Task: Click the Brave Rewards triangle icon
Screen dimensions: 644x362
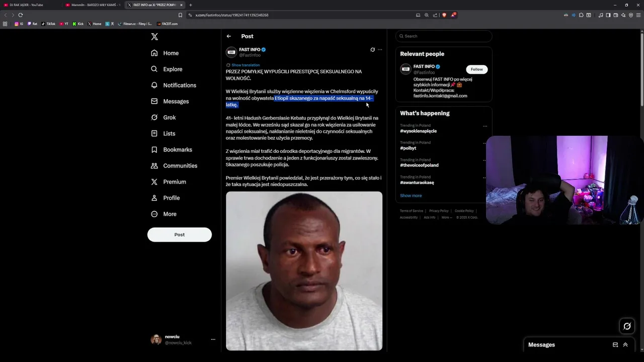Action: 453,15
